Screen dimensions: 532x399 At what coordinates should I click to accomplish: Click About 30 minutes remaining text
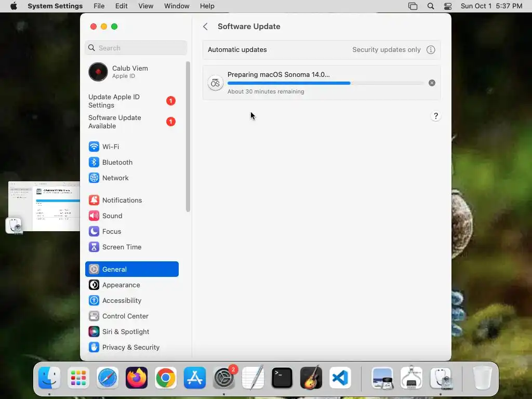[x=265, y=91]
